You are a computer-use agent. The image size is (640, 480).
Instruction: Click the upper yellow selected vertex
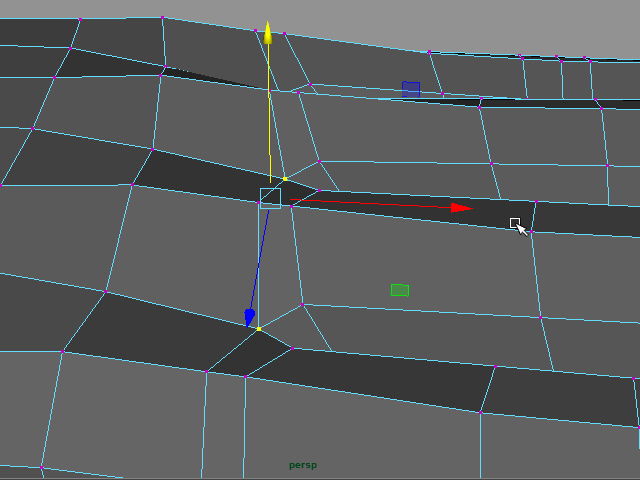point(285,179)
